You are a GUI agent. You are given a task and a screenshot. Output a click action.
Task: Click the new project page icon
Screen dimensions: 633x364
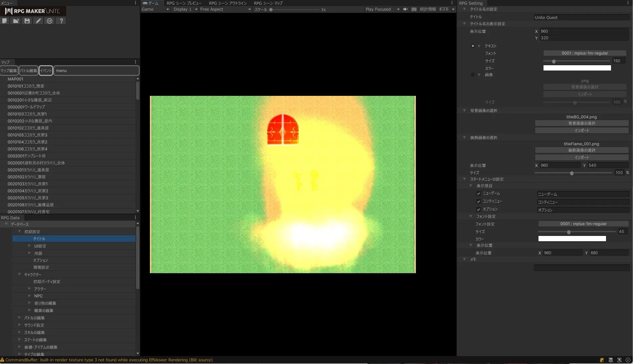pyautogui.click(x=5, y=21)
